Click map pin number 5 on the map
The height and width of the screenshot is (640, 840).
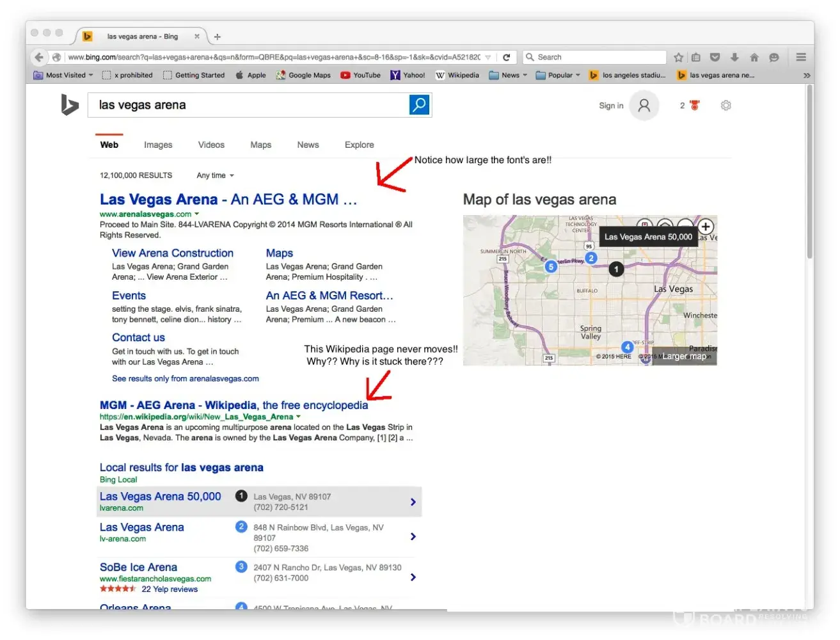[x=551, y=267]
